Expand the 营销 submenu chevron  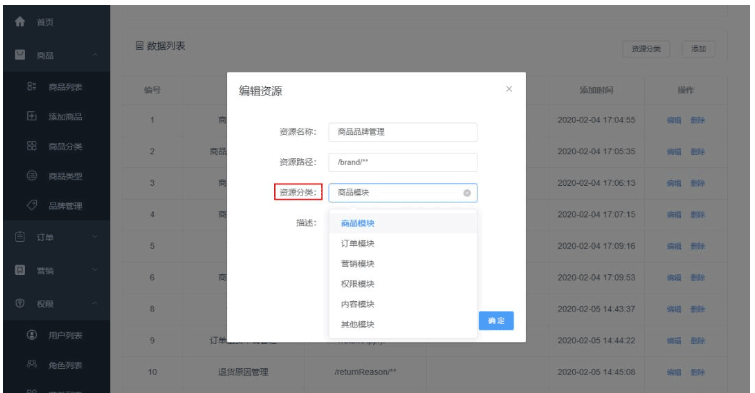coord(95,270)
